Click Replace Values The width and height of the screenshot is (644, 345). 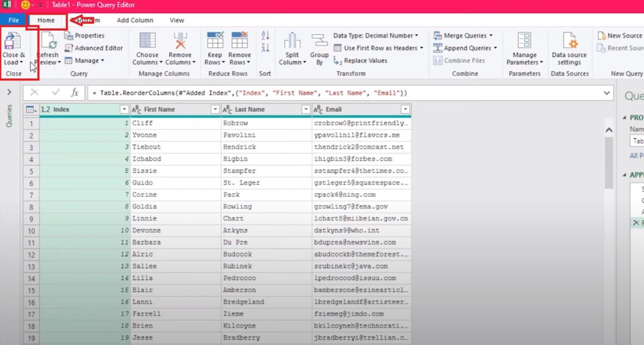click(360, 61)
